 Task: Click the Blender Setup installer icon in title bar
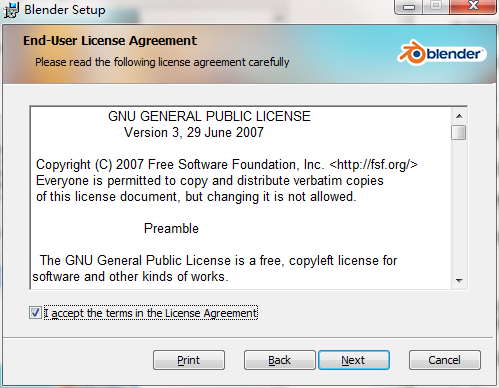pyautogui.click(x=11, y=9)
